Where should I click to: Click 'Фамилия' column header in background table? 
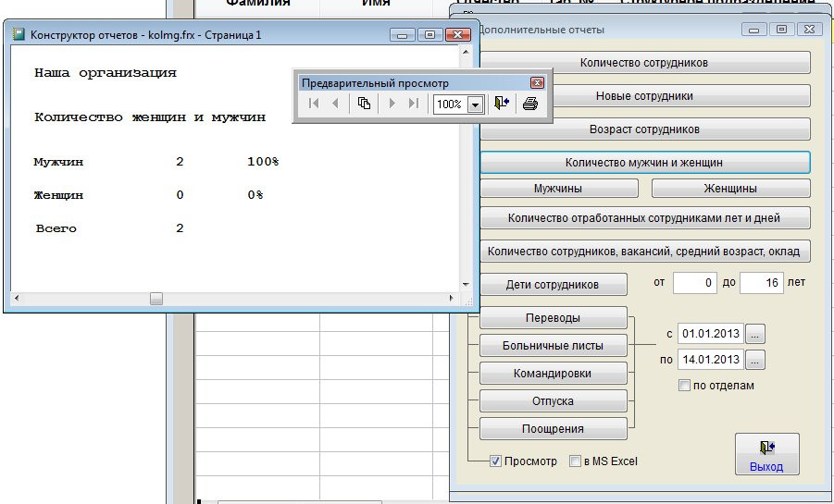coord(258,3)
